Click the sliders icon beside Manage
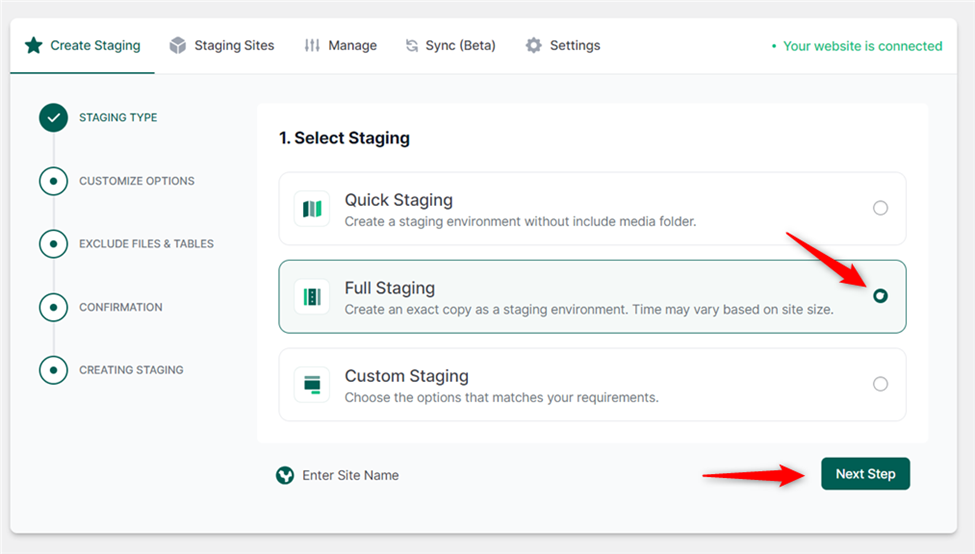The width and height of the screenshot is (975, 554). (312, 45)
